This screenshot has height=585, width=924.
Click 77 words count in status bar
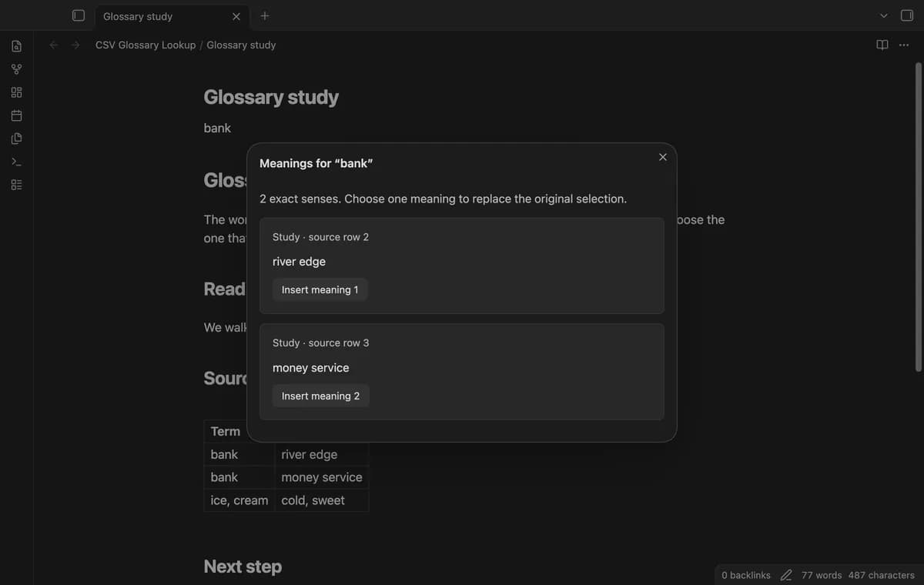coord(822,575)
